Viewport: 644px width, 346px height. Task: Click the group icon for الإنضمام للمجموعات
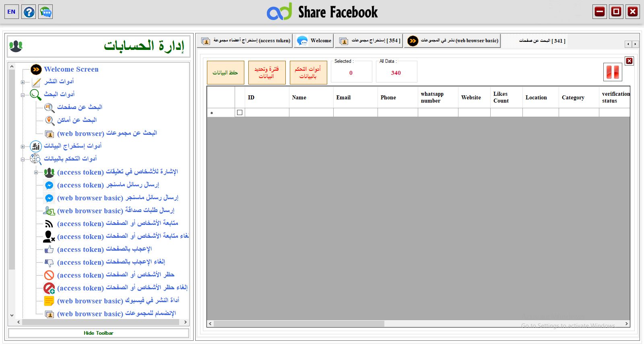pyautogui.click(x=49, y=314)
